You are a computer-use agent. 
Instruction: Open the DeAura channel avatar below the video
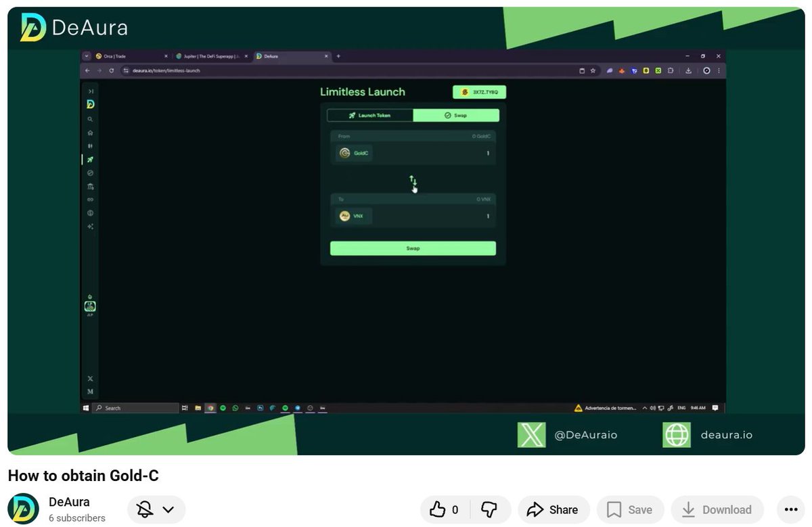23,509
